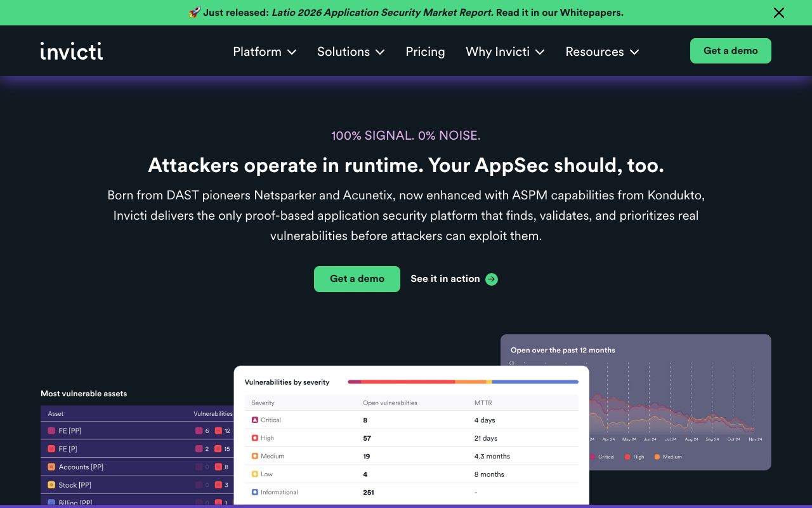Expand the Solutions menu

[x=351, y=51]
